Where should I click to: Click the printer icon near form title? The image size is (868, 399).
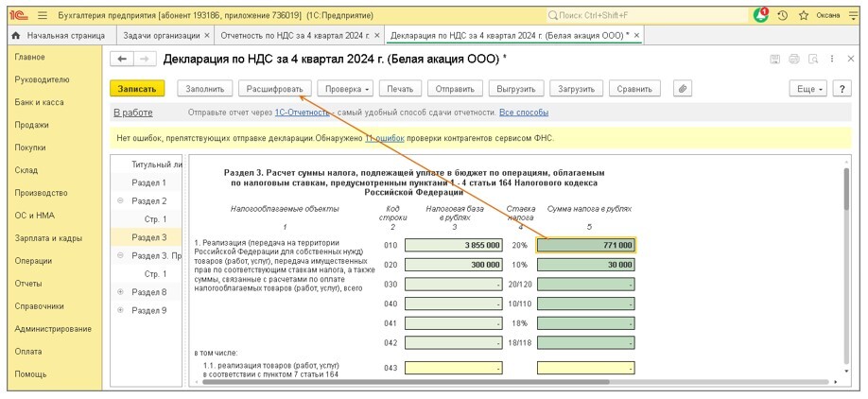794,60
